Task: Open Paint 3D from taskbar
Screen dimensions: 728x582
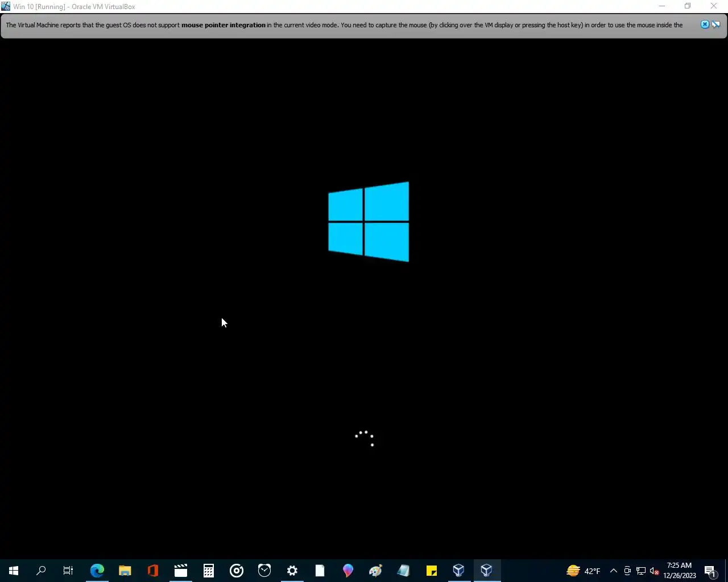Action: [x=348, y=571]
